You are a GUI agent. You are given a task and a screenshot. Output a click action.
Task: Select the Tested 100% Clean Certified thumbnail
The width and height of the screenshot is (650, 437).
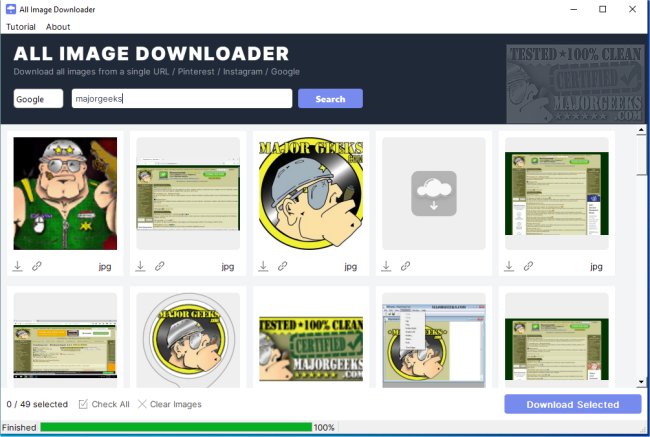pos(311,349)
